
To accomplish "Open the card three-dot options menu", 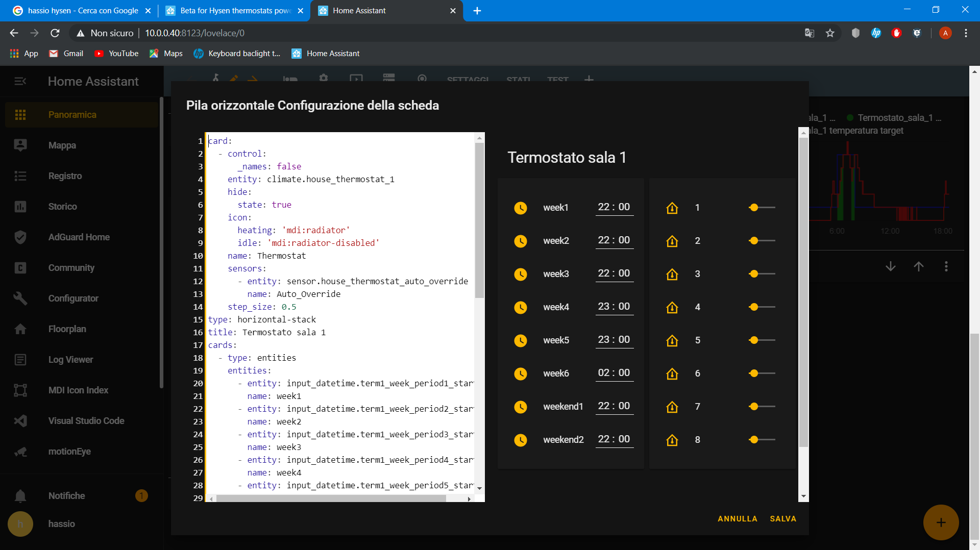I will (x=946, y=266).
